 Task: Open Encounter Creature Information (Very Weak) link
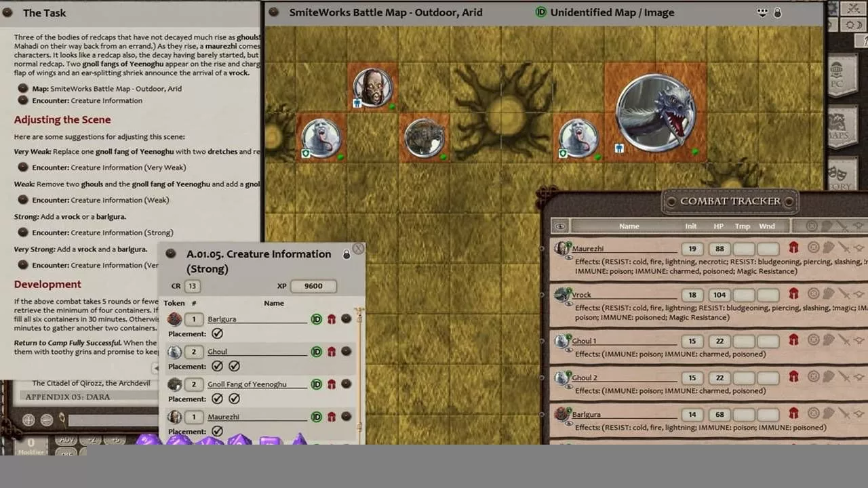click(23, 167)
